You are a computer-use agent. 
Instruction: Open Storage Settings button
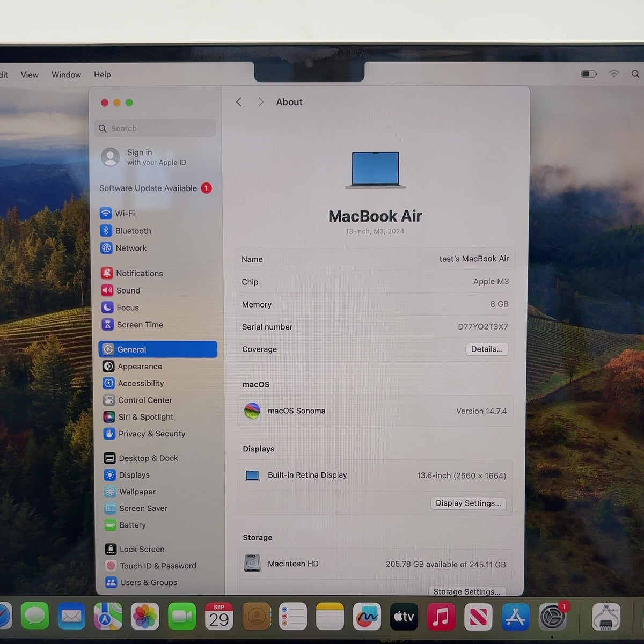pyautogui.click(x=467, y=591)
